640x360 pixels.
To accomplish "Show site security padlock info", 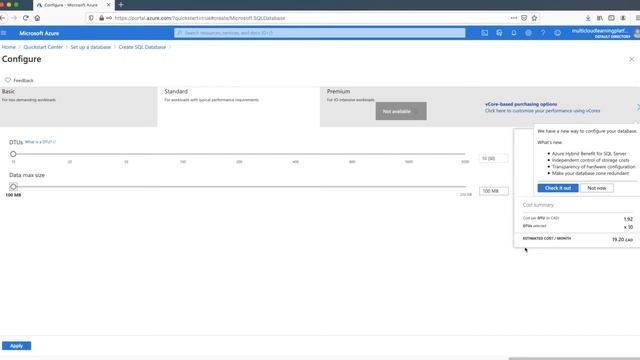I will 102,18.
